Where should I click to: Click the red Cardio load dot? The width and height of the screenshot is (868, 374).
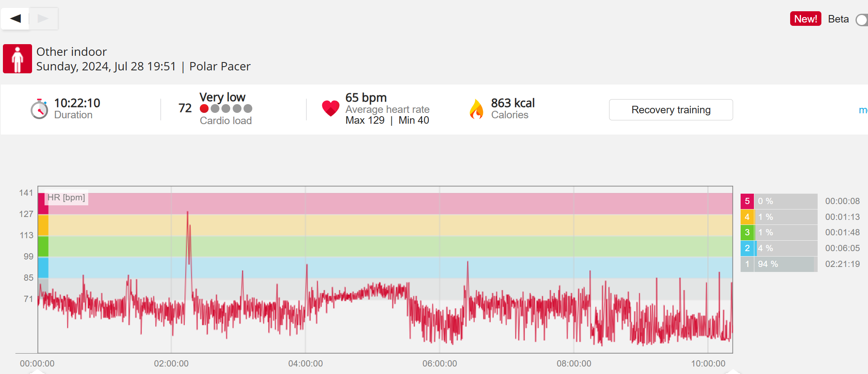[x=204, y=109]
